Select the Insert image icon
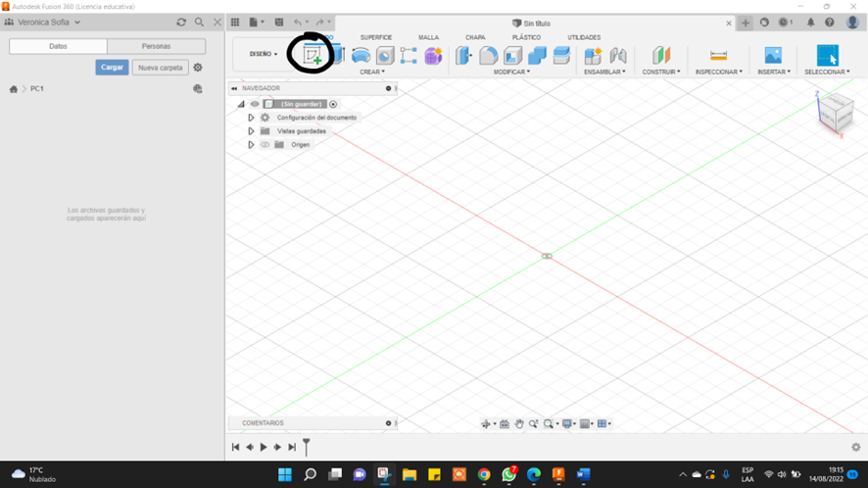The image size is (868, 488). [x=773, y=56]
